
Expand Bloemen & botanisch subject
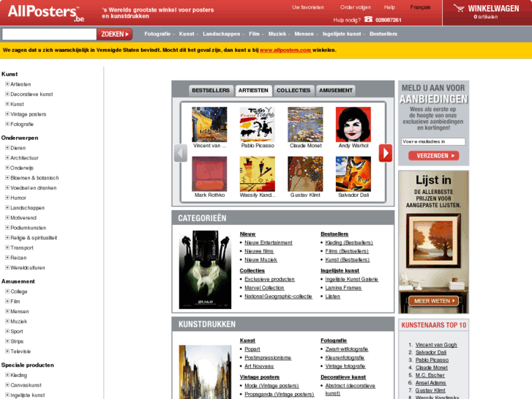(x=7, y=178)
